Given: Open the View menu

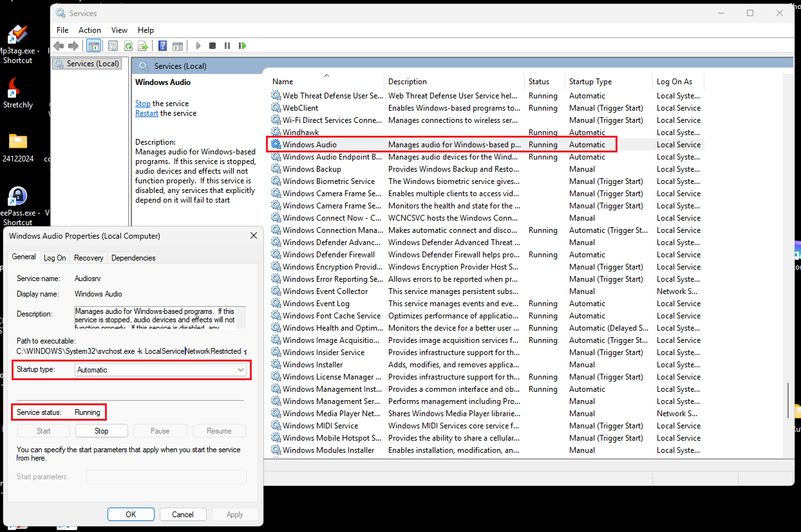Looking at the screenshot, I should 119,30.
